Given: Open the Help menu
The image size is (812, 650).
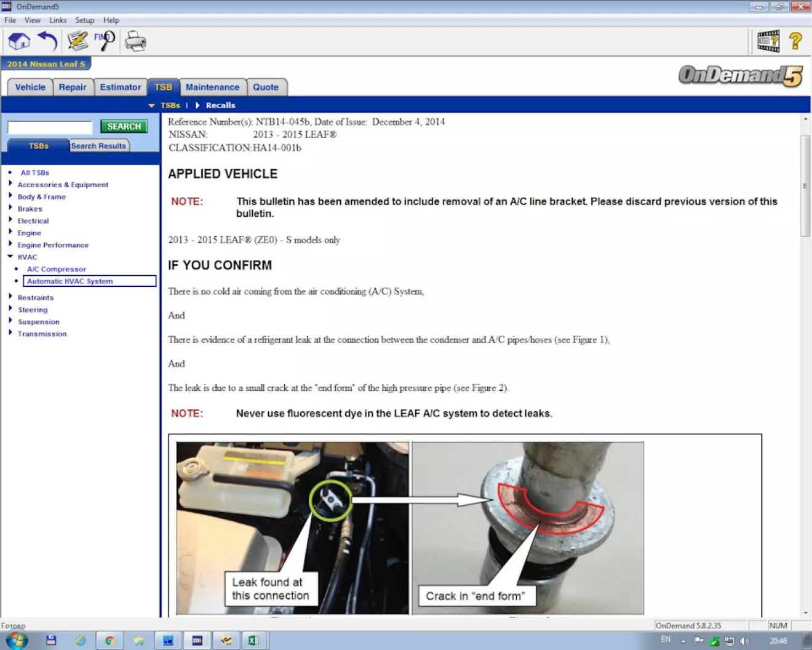Looking at the screenshot, I should 111,20.
